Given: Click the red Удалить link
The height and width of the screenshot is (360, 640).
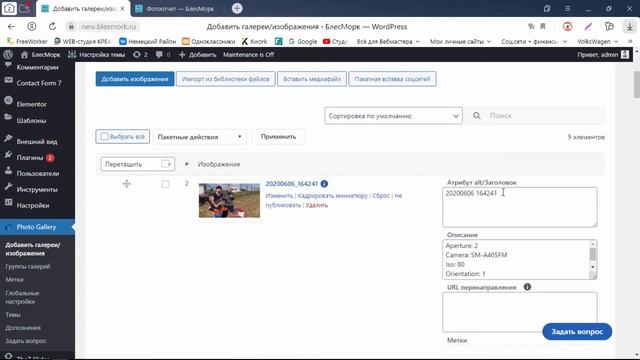Looking at the screenshot, I should pyautogui.click(x=316, y=205).
